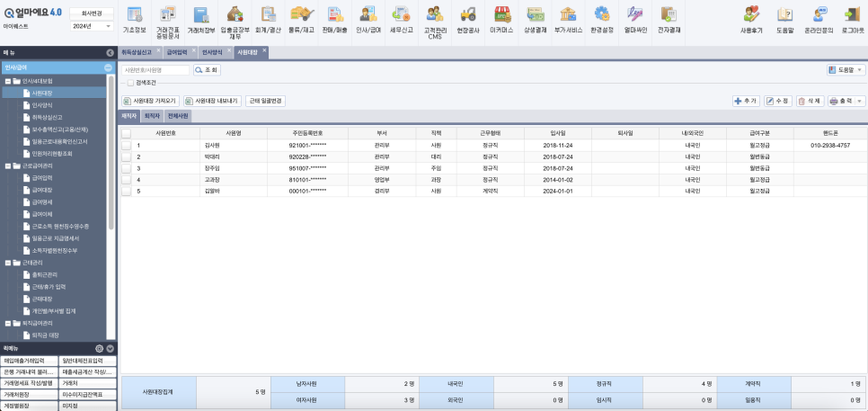This screenshot has width=868, height=411.
Task: Open the 거래처장부 module icon
Action: pyautogui.click(x=201, y=21)
